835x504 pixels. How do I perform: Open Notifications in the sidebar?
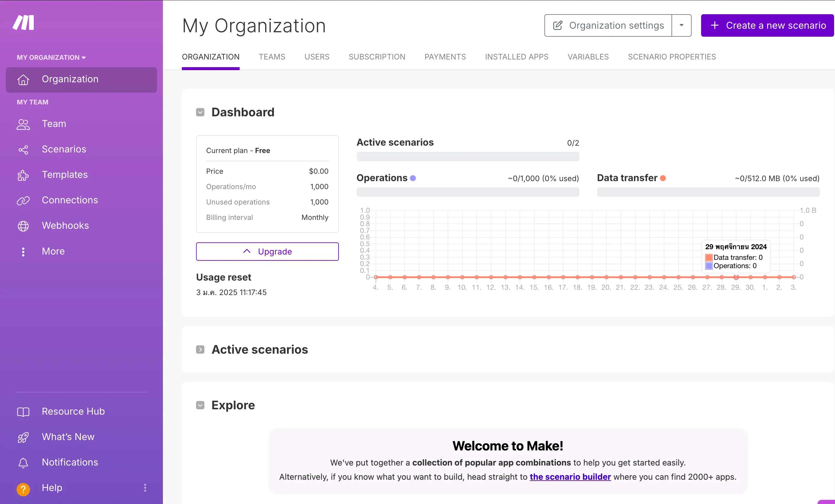coord(81,462)
